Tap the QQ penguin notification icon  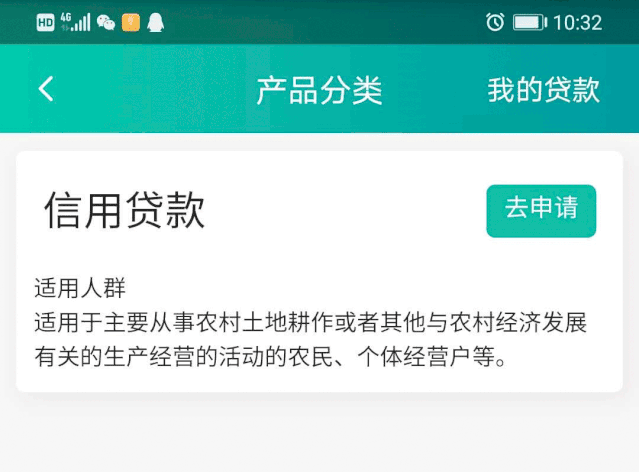pyautogui.click(x=155, y=22)
